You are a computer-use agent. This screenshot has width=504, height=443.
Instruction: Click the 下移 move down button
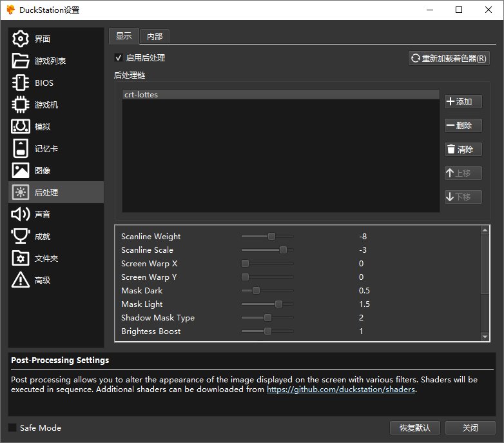(x=463, y=197)
